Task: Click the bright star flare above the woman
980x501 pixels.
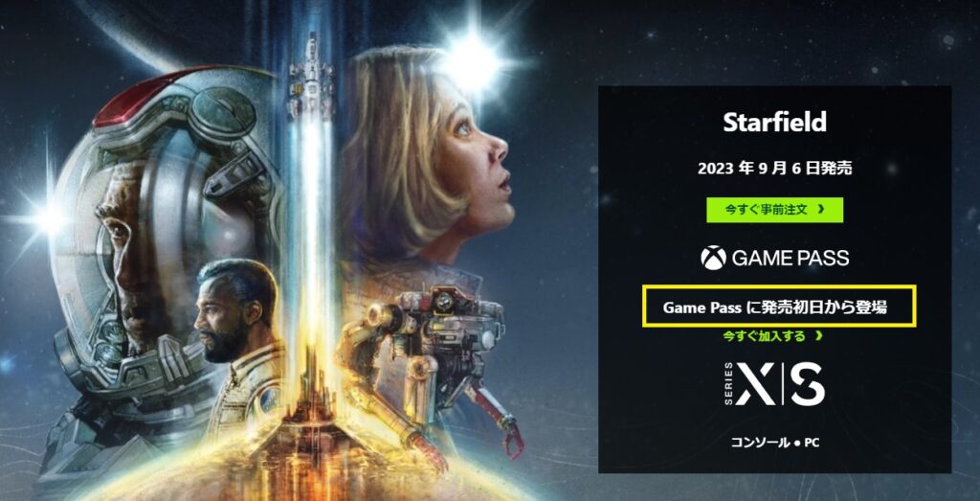Action: [470, 62]
